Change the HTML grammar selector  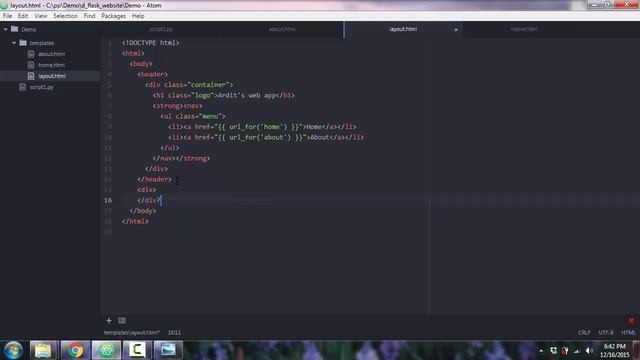click(x=628, y=333)
